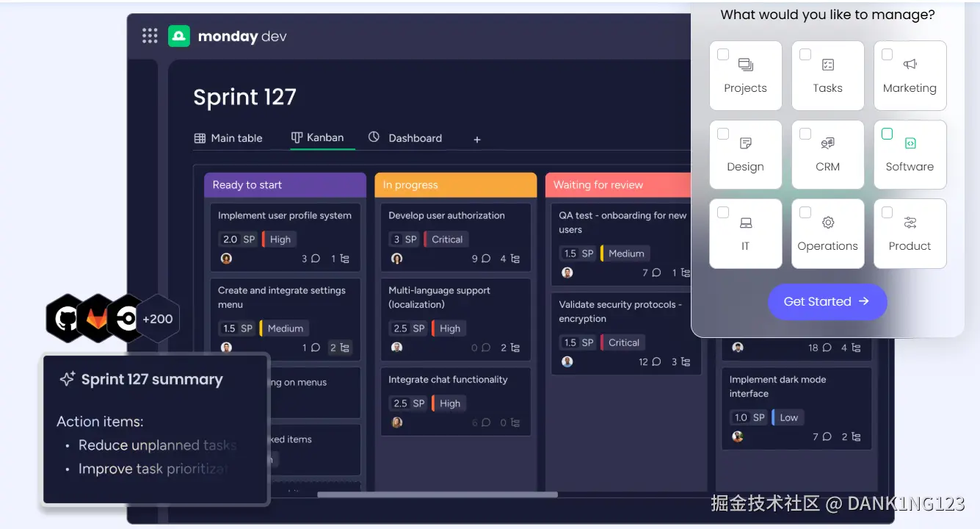Open subitems on Implement user profile system card

pyautogui.click(x=341, y=259)
